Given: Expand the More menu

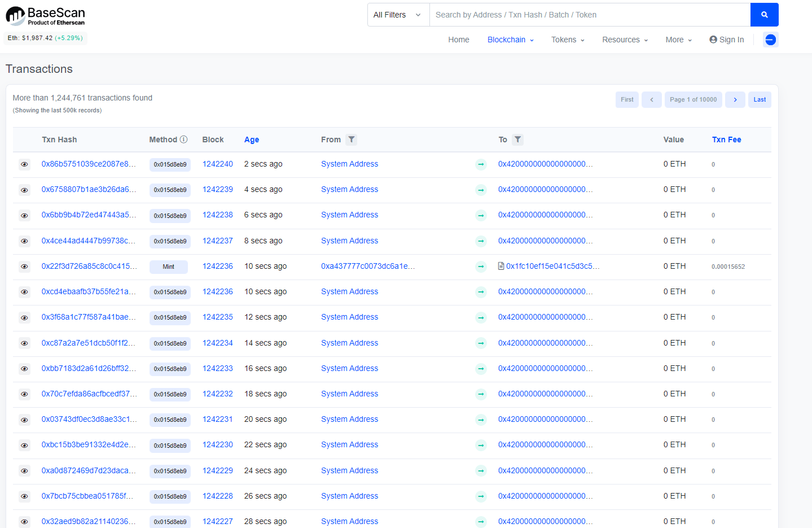Looking at the screenshot, I should tap(678, 40).
